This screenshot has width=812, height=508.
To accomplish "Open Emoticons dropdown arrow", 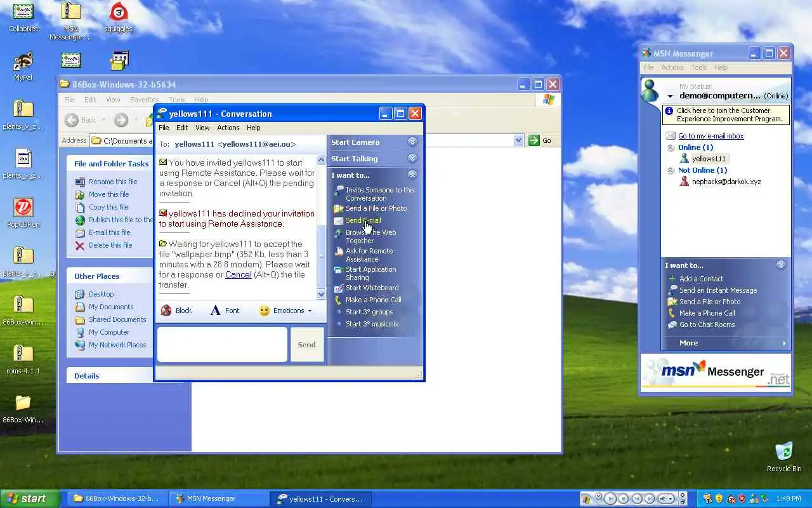I will point(310,311).
